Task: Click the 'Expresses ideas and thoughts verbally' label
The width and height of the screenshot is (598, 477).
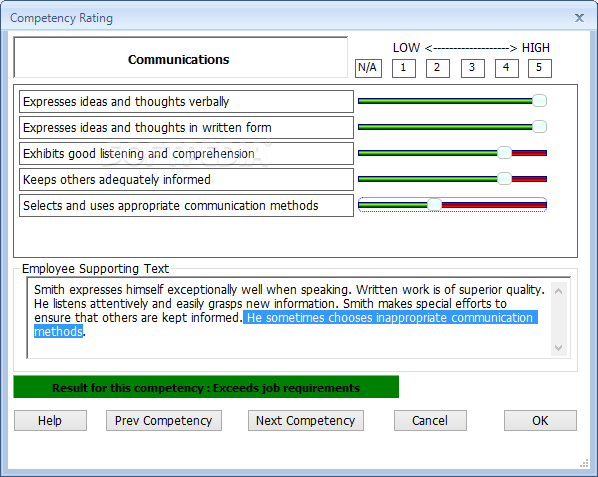Action: pos(186,101)
